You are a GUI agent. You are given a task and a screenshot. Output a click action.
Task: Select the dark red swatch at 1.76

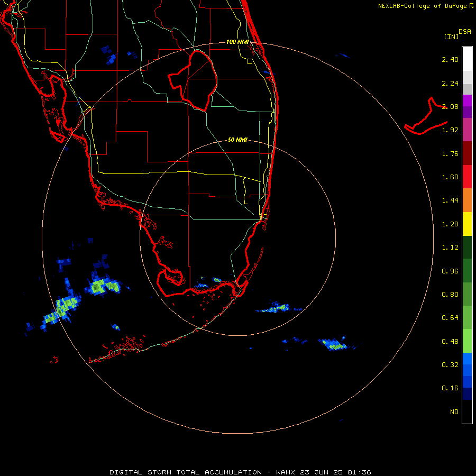(x=467, y=153)
